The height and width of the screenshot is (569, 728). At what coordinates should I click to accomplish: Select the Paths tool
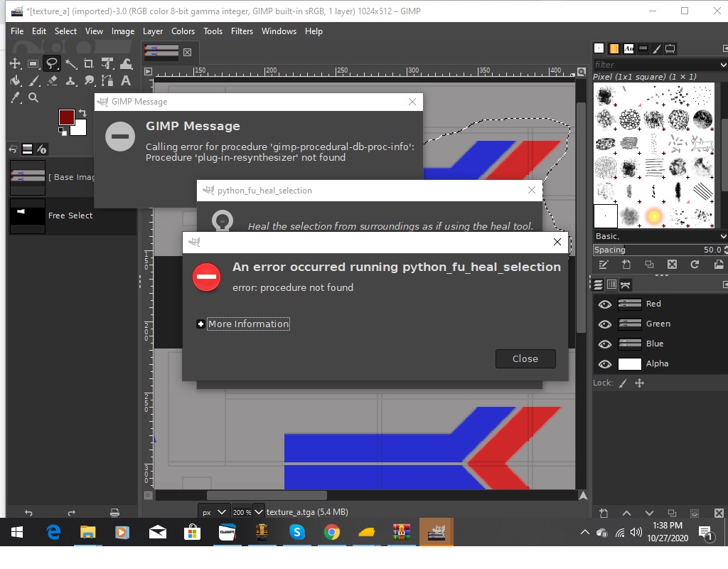pyautogui.click(x=107, y=81)
